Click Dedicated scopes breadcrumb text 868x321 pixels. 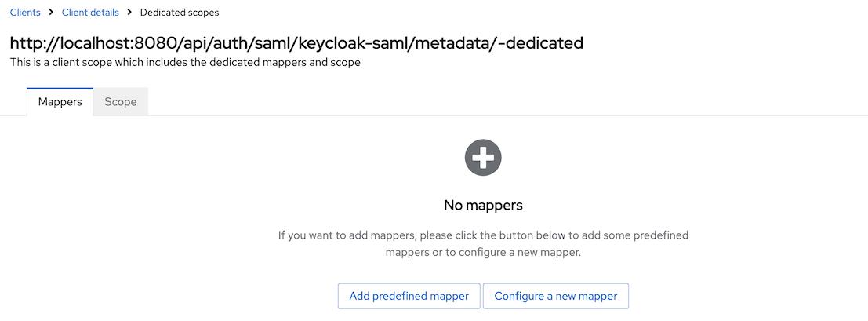tap(180, 13)
